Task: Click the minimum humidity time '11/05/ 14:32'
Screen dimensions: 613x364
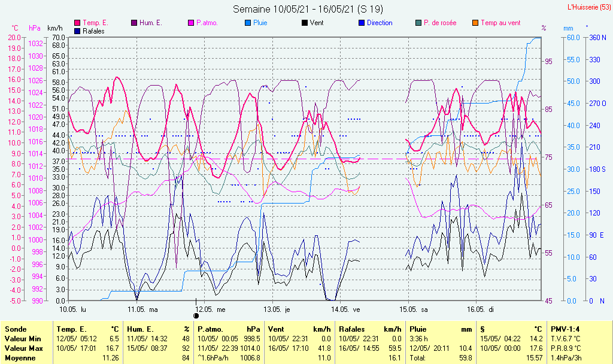Action: [x=147, y=339]
